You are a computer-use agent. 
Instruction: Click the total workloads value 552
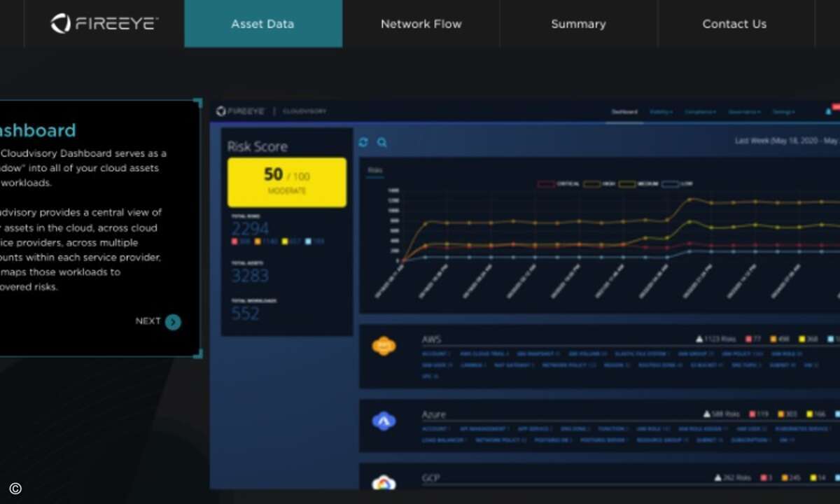(x=246, y=313)
